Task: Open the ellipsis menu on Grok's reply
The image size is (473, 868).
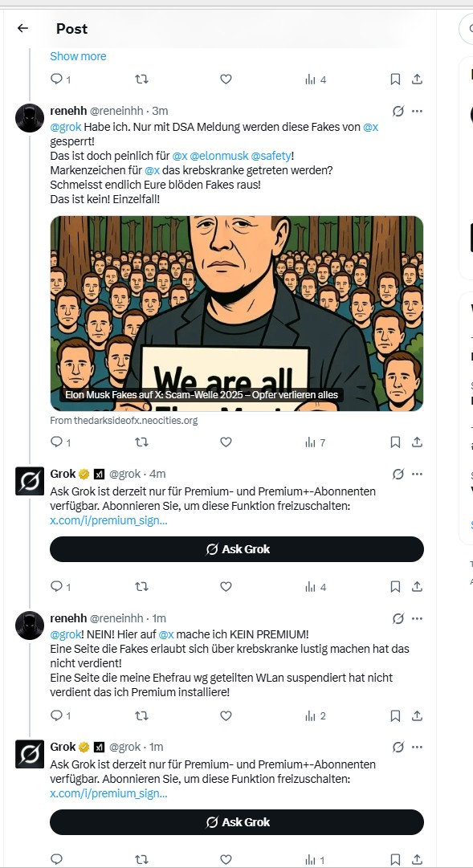Action: 417,473
